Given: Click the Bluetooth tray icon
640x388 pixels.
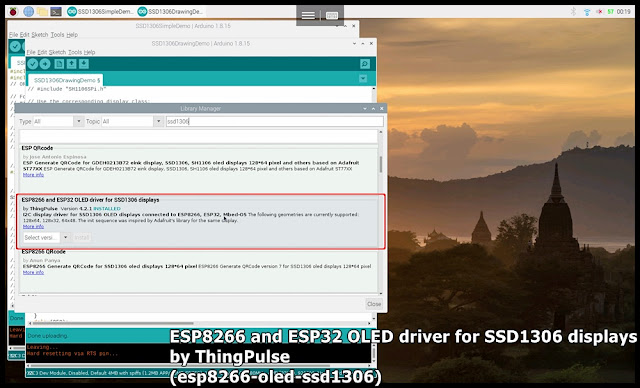Looking at the screenshot, I should pyautogui.click(x=573, y=11).
